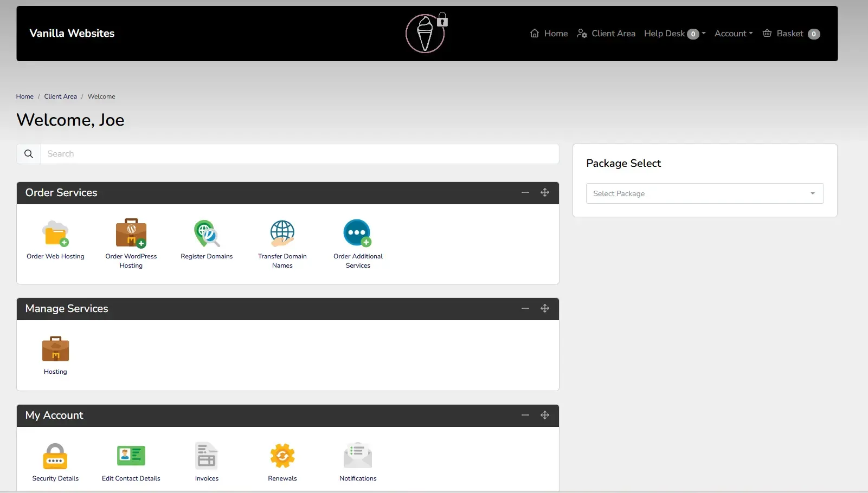The image size is (868, 493).
Task: Collapse the My Account panel
Action: click(525, 415)
